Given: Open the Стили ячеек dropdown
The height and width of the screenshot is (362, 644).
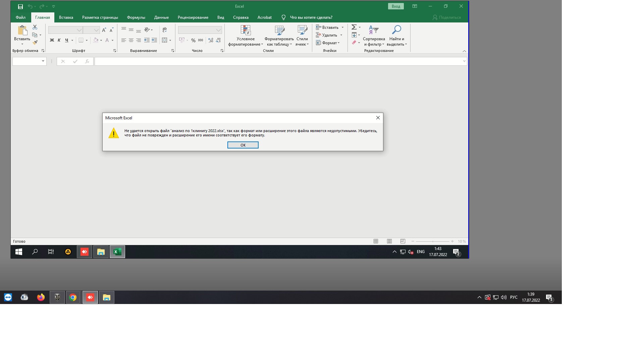Looking at the screenshot, I should (x=302, y=36).
